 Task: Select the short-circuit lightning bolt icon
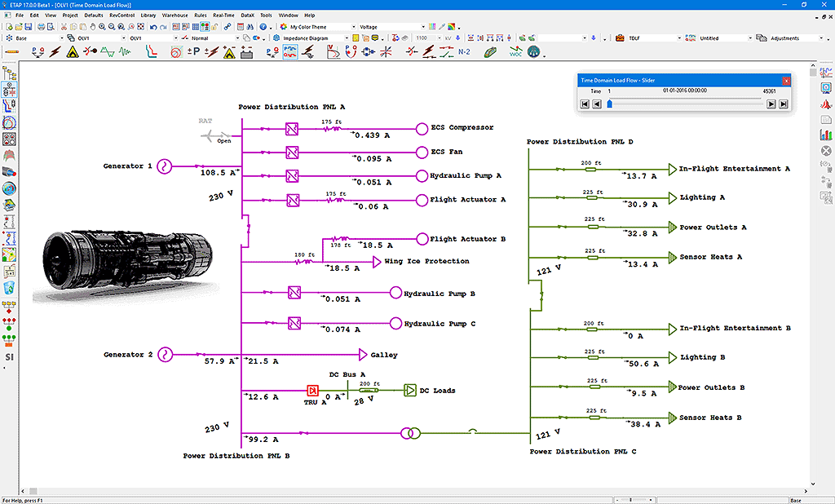click(x=53, y=51)
